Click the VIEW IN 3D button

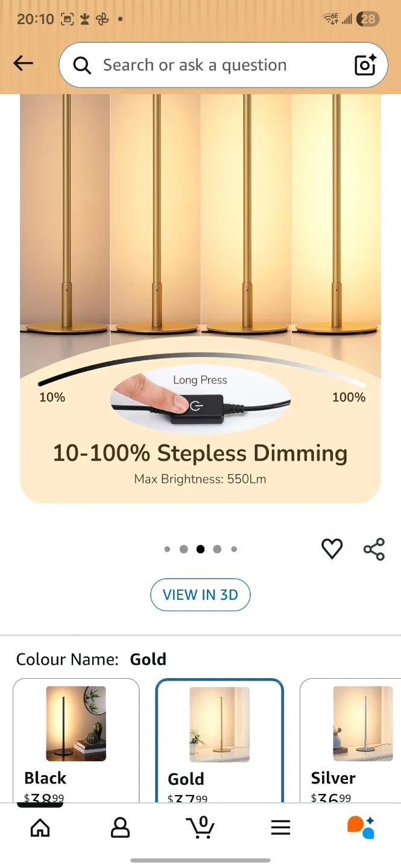[x=200, y=595]
